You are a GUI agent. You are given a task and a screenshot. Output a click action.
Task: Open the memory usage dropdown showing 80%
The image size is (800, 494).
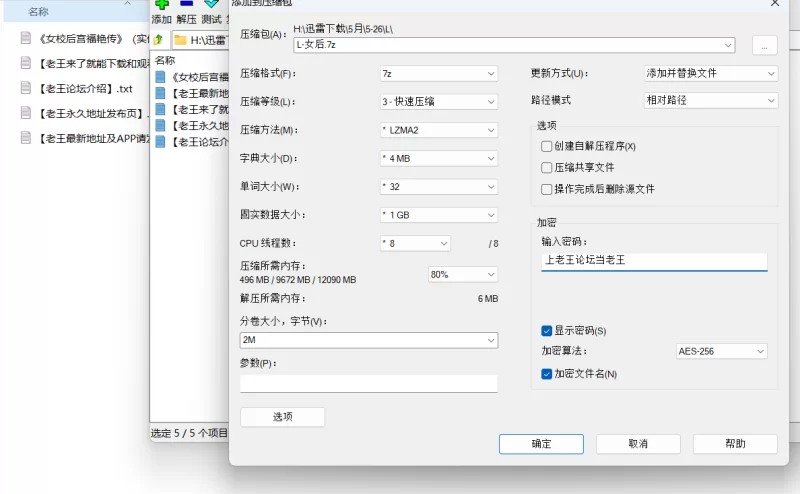tap(463, 275)
